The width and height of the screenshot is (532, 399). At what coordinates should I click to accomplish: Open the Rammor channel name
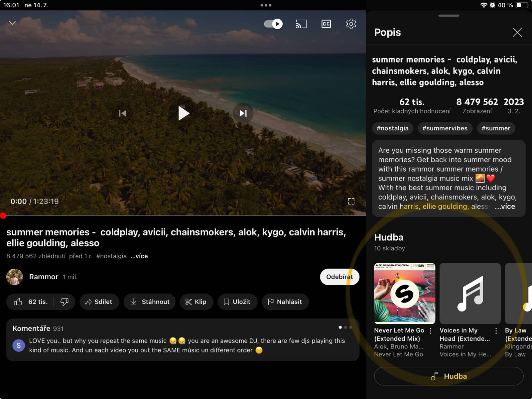tap(44, 277)
